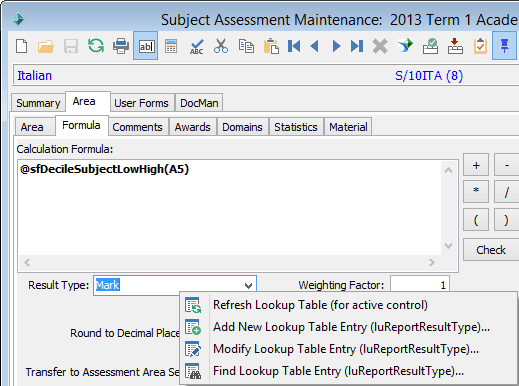Open the Awards sub-tab

pos(193,127)
